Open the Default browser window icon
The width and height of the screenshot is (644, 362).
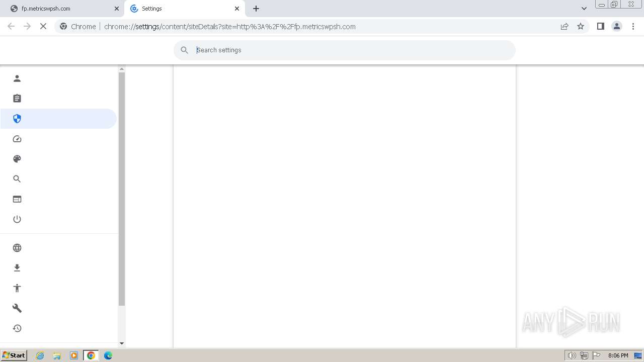tap(17, 199)
